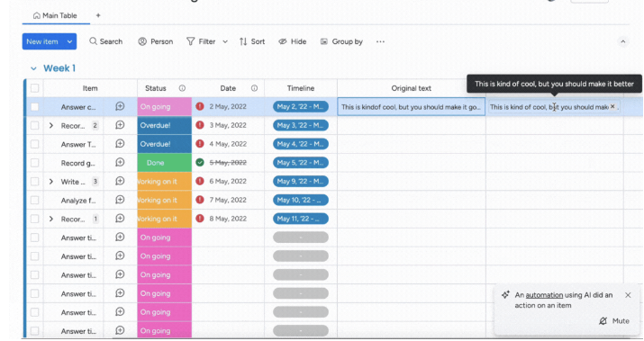The height and width of the screenshot is (341, 644).
Task: Open the three-dots more options in toolbar
Action: (x=380, y=41)
